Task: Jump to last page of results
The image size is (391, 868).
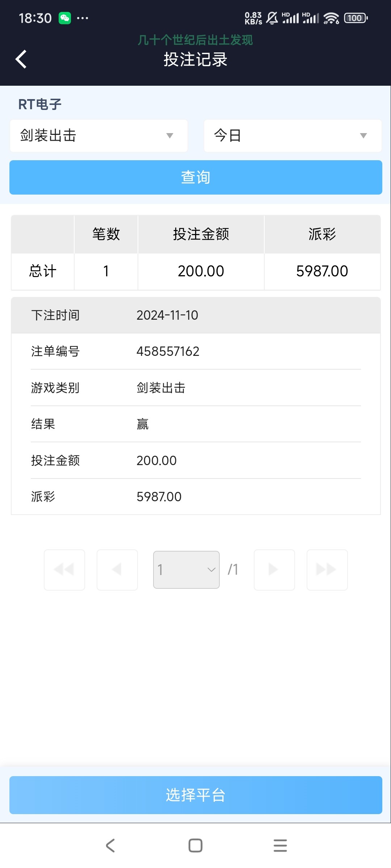Action: [327, 570]
